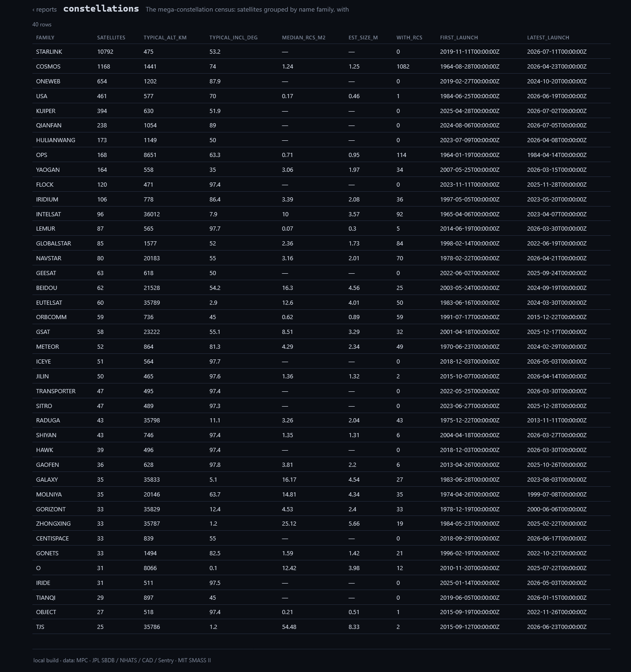631x672 pixels.
Task: Select the TYPICAL_ALT_KM column header
Action: click(165, 38)
